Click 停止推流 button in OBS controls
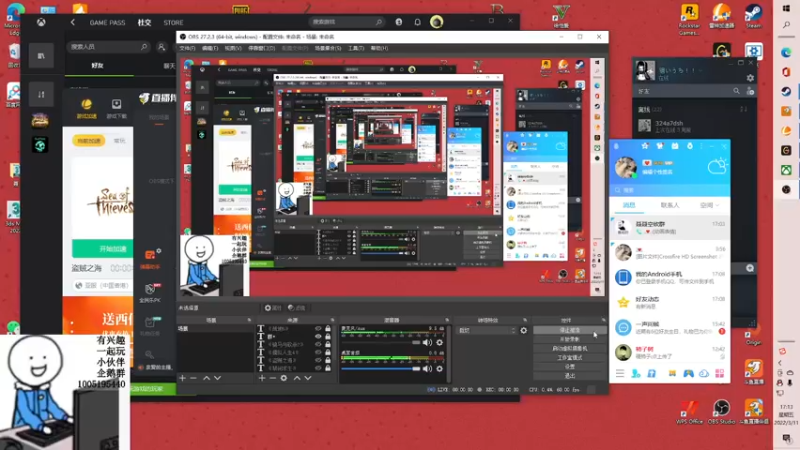 coord(569,330)
